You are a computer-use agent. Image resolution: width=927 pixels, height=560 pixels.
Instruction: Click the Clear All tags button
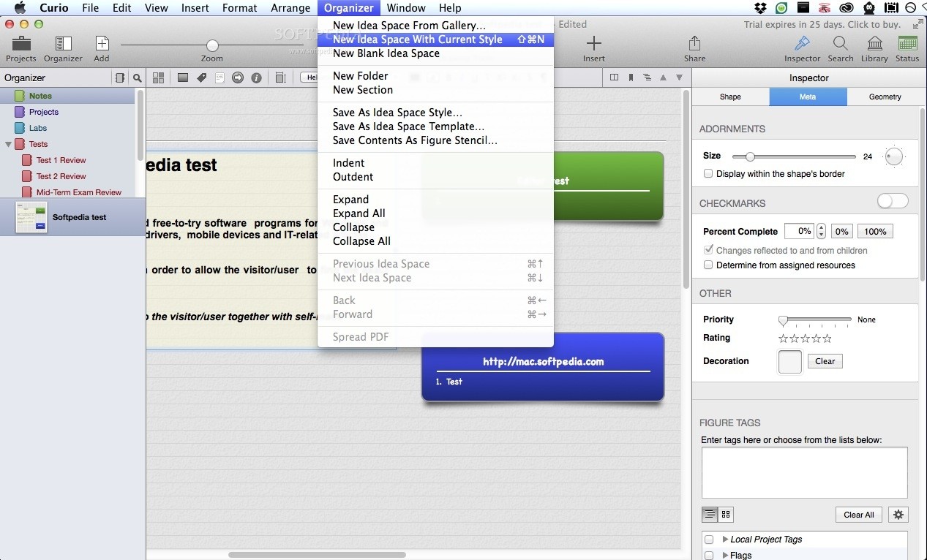point(859,515)
